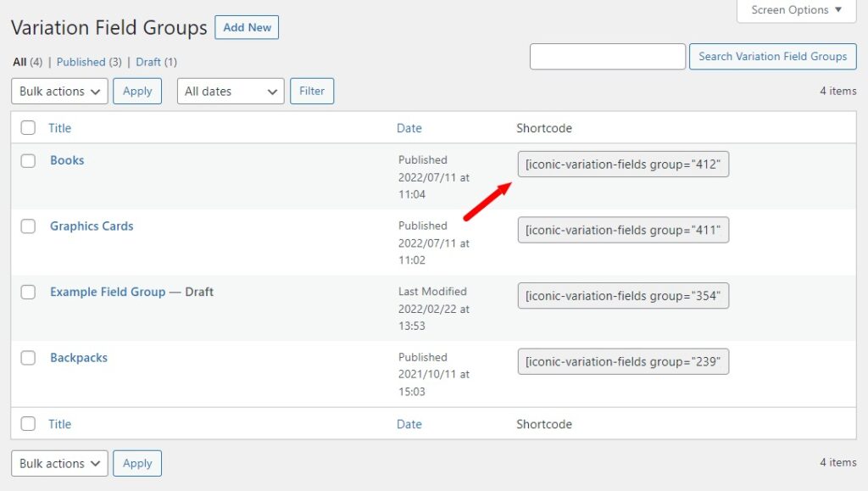Apply the selected bulk action
Screen dimensions: 868x491
[136, 91]
